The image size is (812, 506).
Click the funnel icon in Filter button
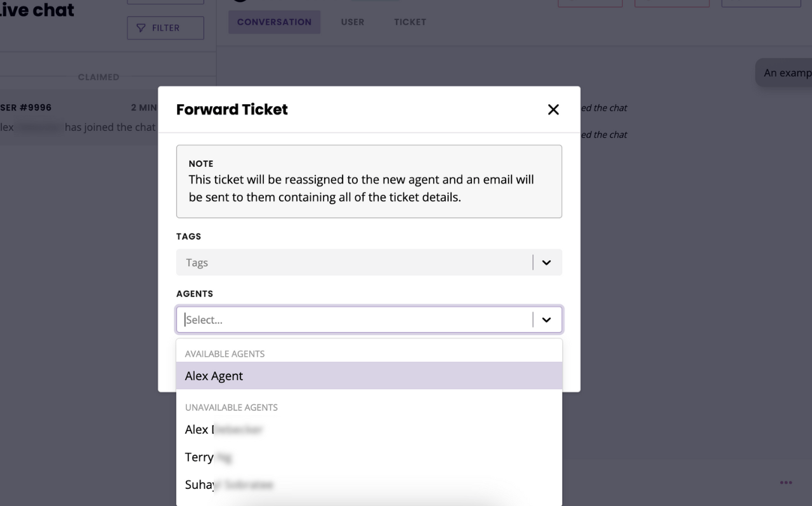[x=141, y=28]
